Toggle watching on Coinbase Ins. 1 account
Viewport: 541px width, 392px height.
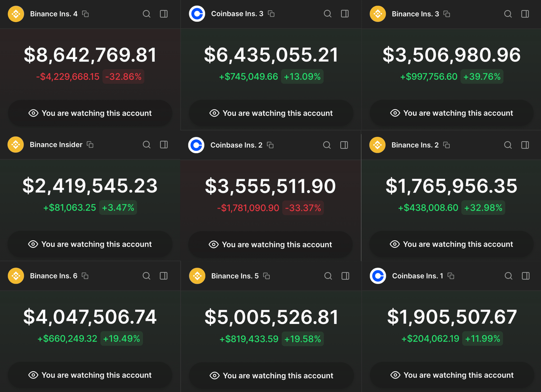pos(452,375)
